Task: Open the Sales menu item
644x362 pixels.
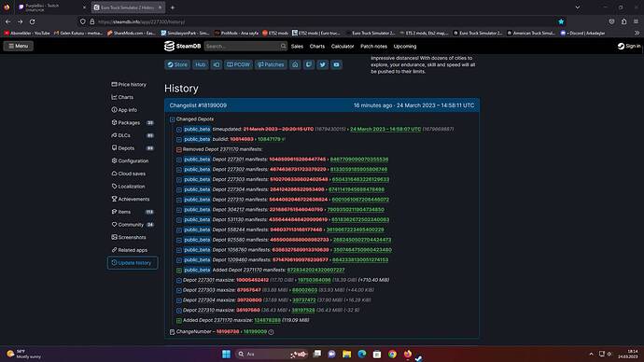Action: click(297, 47)
